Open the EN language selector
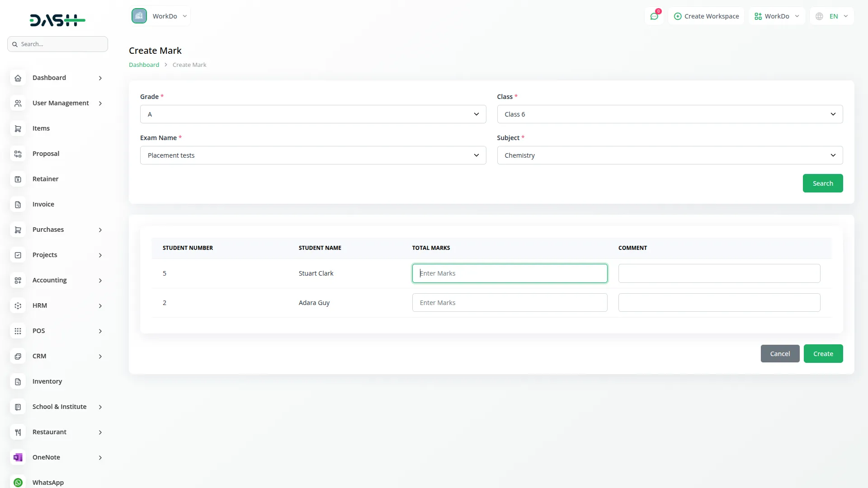 coord(832,16)
